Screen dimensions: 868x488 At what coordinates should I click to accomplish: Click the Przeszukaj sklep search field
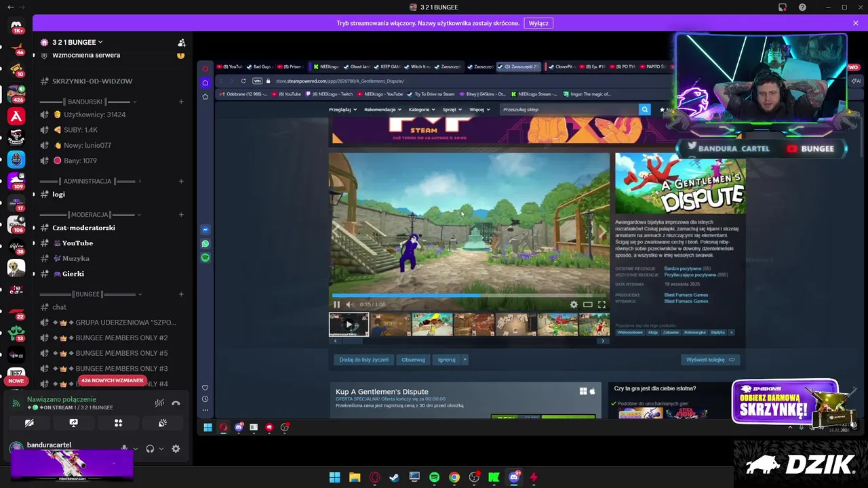(570, 109)
